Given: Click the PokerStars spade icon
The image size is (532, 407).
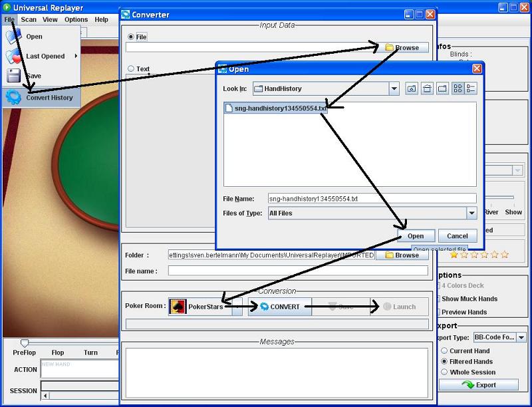Looking at the screenshot, I should pos(178,307).
